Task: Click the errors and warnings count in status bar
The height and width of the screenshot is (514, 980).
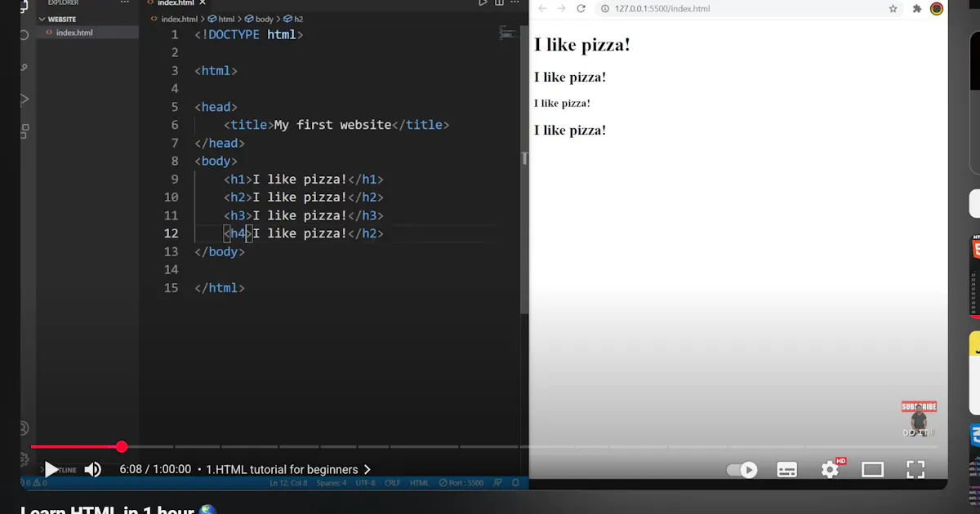Action: coord(34,483)
